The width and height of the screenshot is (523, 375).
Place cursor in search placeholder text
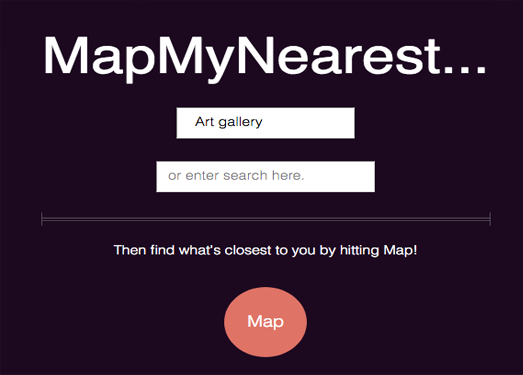pyautogui.click(x=236, y=175)
